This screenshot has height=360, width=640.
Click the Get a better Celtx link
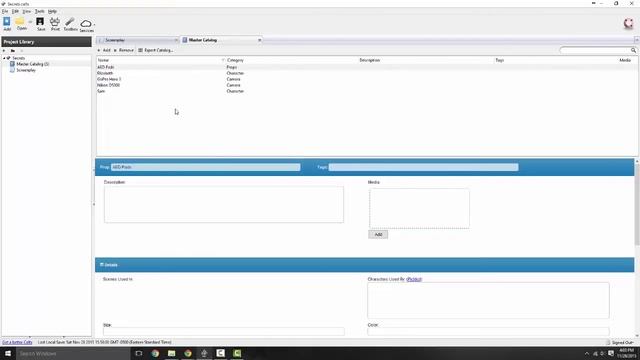coord(17,342)
